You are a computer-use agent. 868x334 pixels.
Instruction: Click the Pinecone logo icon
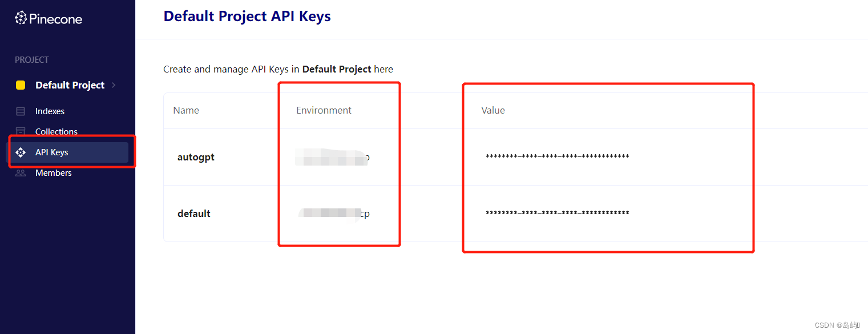point(21,18)
